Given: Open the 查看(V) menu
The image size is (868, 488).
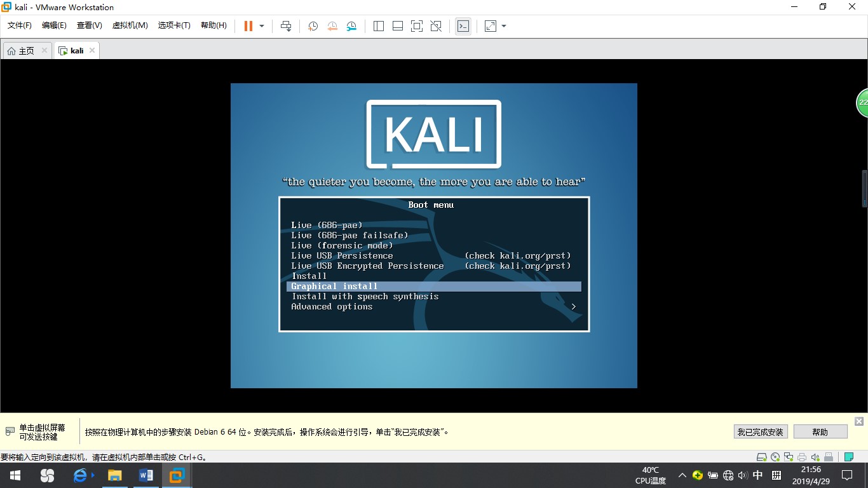Looking at the screenshot, I should (89, 25).
